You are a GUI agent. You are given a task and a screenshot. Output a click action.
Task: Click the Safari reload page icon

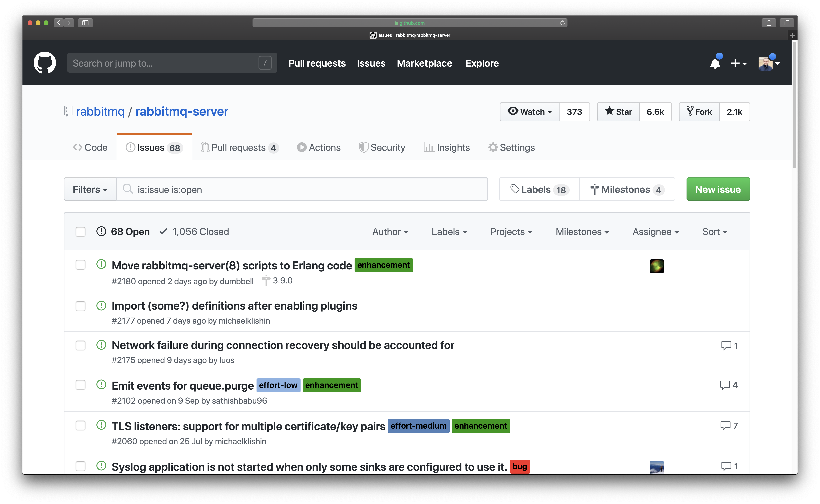coord(562,23)
